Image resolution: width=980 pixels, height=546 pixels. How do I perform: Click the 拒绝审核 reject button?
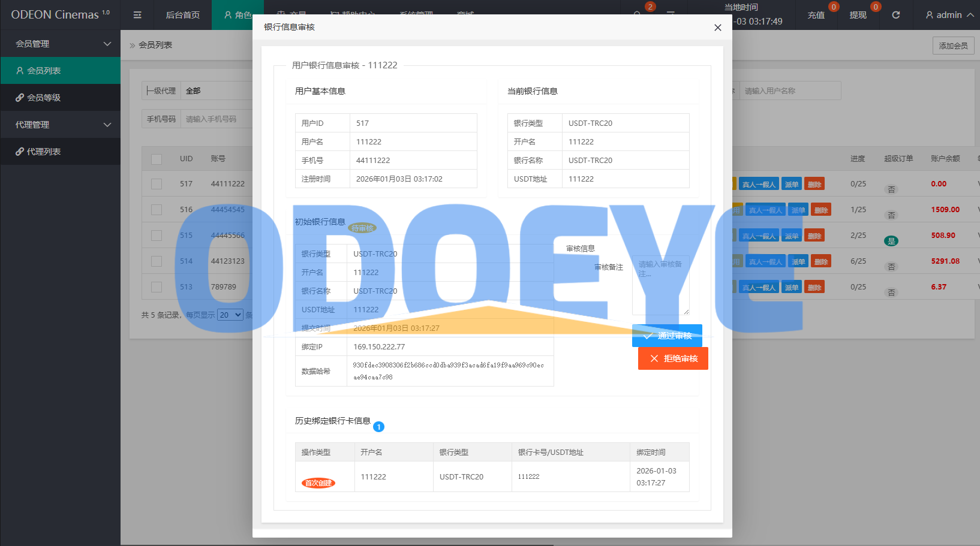click(x=673, y=358)
